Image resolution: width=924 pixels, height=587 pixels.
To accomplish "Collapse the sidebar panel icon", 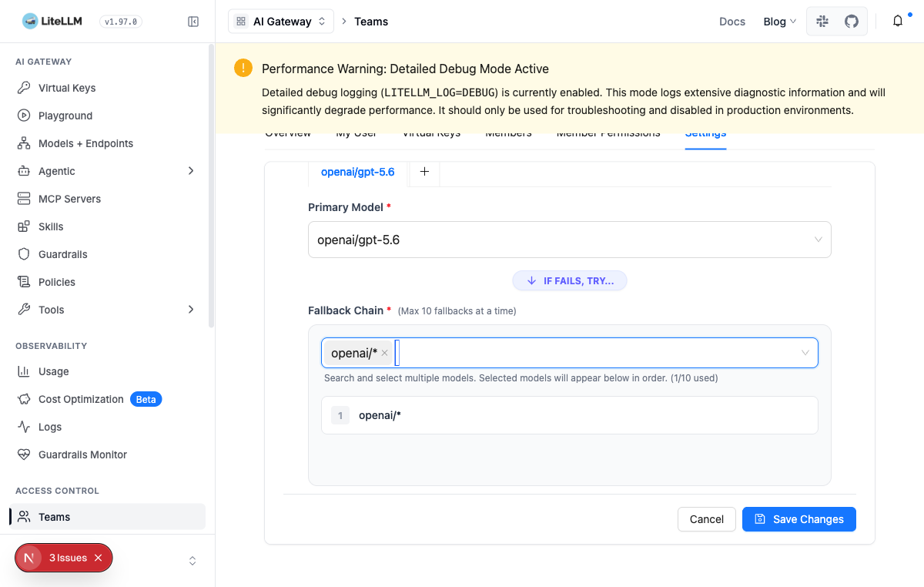I will [x=193, y=22].
